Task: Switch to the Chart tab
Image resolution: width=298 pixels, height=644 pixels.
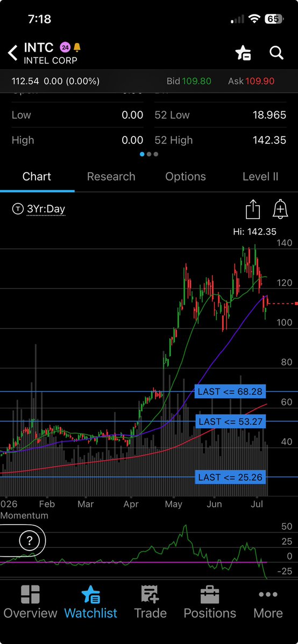Action: [37, 177]
